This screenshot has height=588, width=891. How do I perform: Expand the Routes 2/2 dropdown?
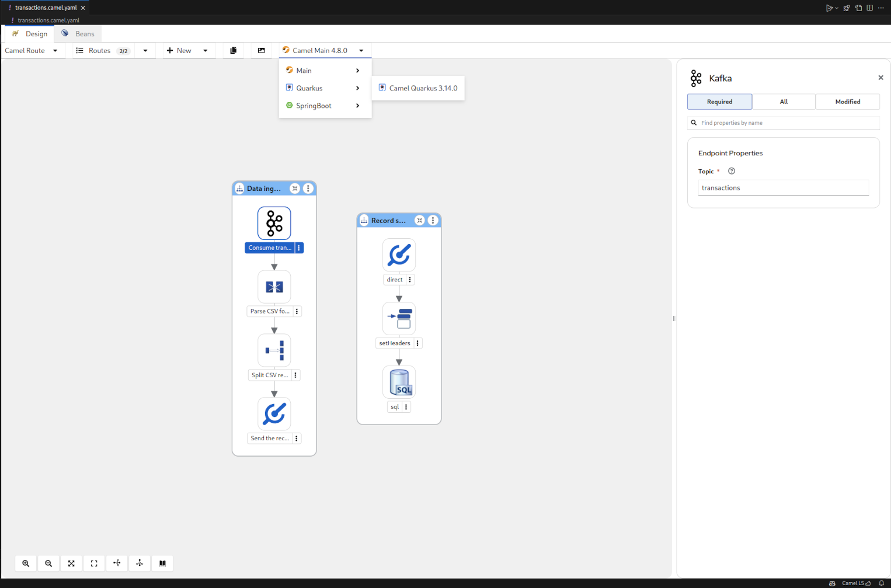(x=145, y=51)
